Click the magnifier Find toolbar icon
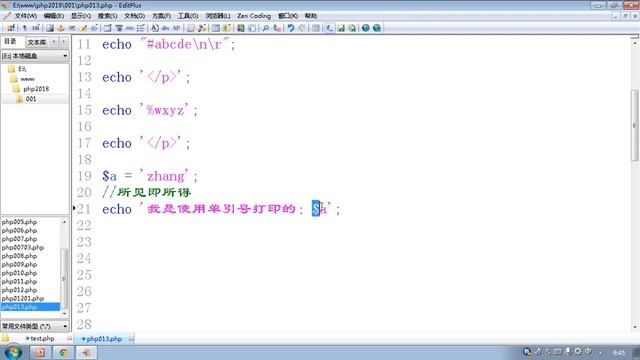 coord(266,28)
